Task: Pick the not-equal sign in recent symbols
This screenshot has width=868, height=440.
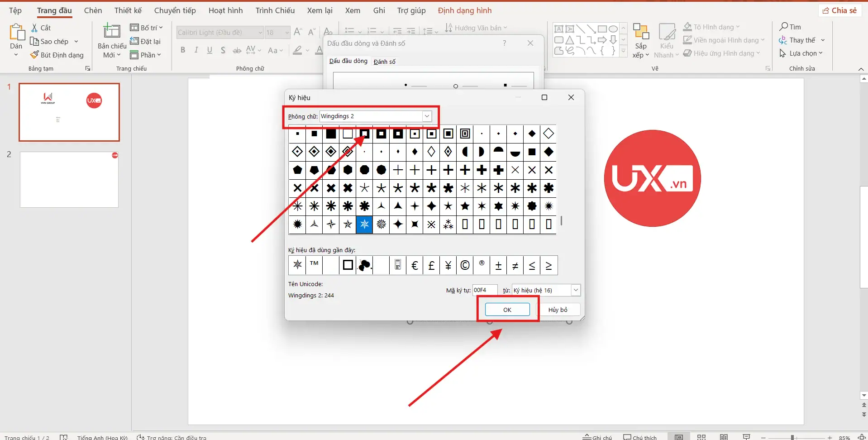Action: point(515,265)
